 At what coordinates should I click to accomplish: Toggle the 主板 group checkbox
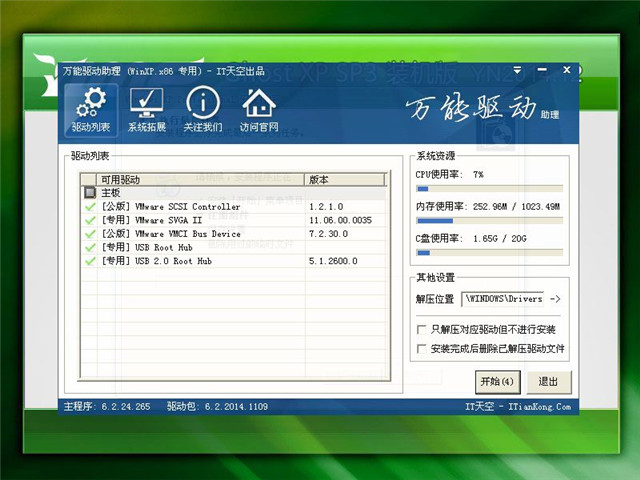pos(90,192)
